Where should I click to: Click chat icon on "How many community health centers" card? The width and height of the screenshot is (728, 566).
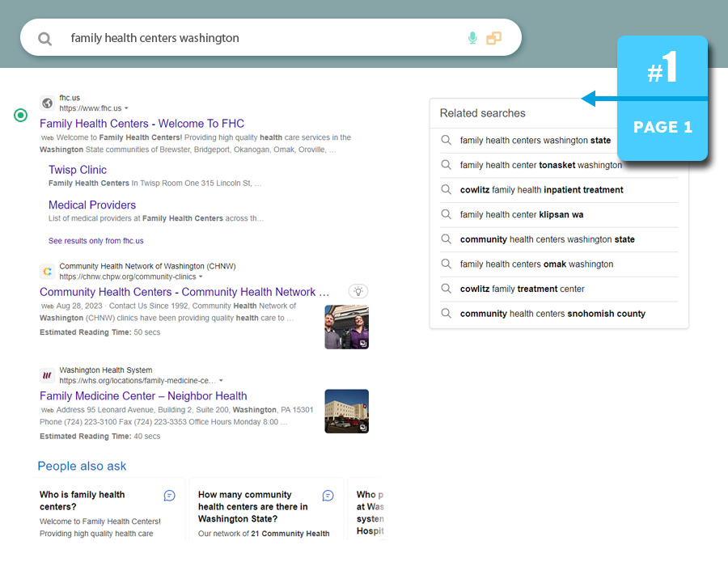[328, 496]
